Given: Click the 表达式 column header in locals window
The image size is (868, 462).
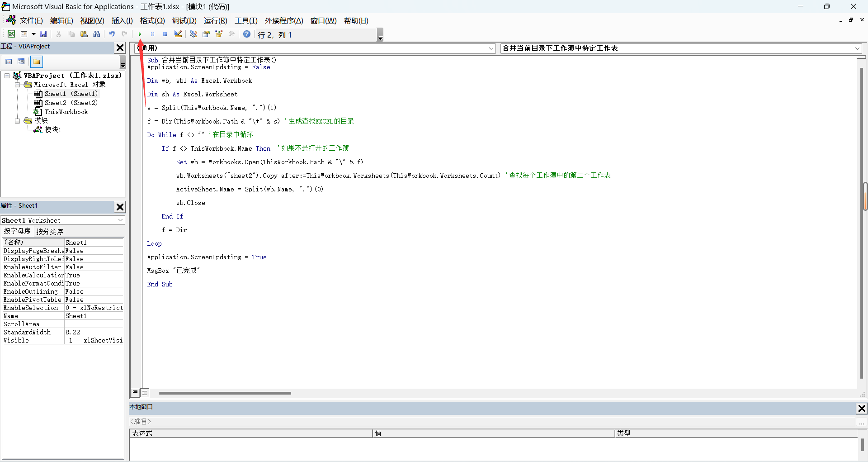Looking at the screenshot, I should coord(251,433).
